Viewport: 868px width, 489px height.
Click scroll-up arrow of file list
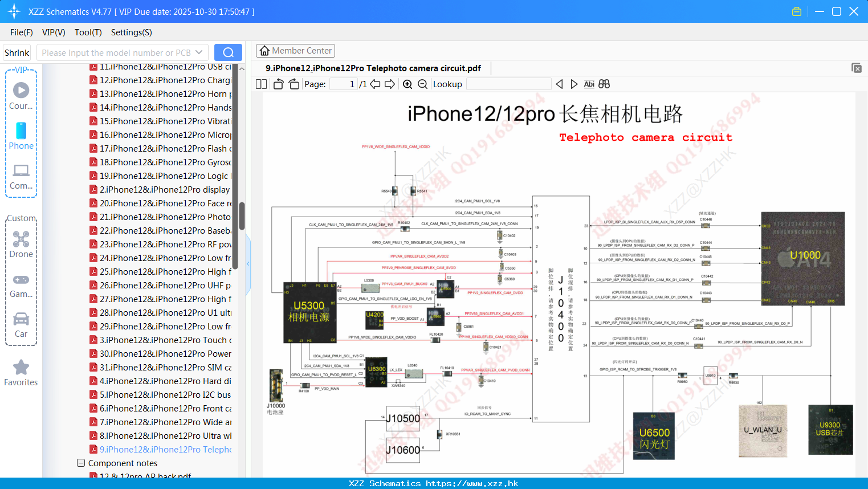[242, 68]
